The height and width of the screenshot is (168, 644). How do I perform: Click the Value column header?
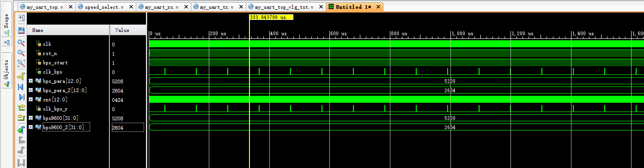(128, 30)
